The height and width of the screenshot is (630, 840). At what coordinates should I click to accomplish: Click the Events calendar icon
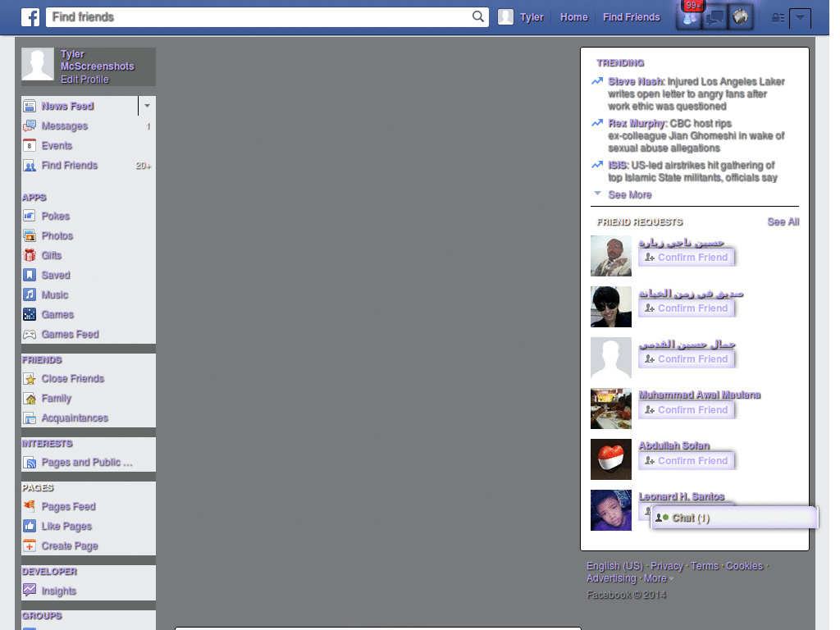pos(30,146)
